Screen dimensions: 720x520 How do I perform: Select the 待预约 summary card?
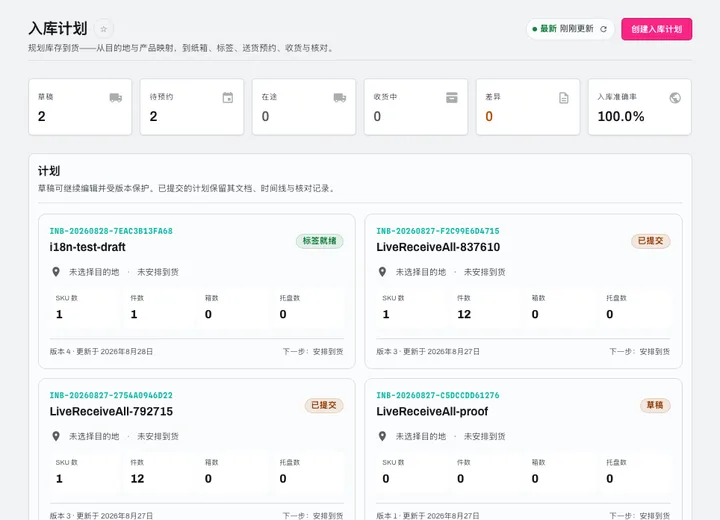192,107
